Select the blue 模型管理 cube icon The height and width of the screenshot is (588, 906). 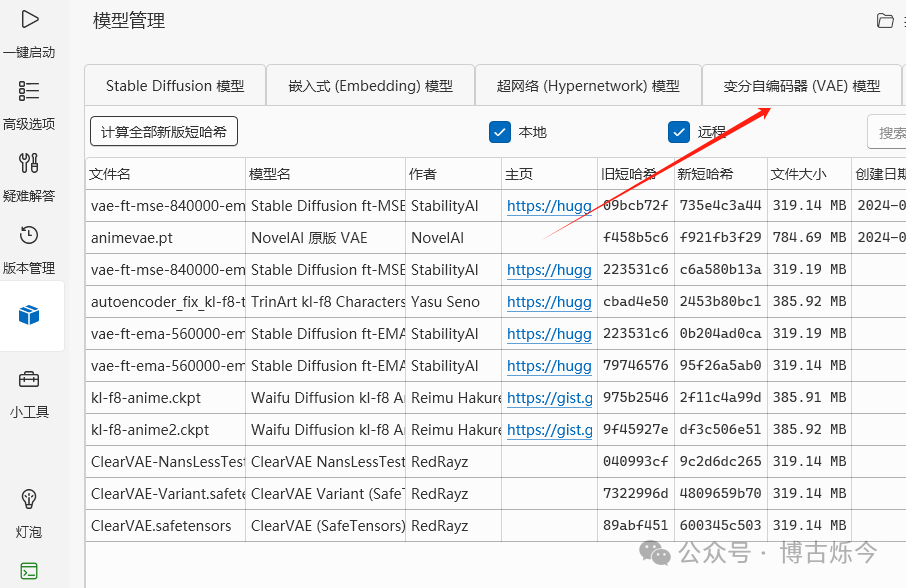tap(29, 315)
